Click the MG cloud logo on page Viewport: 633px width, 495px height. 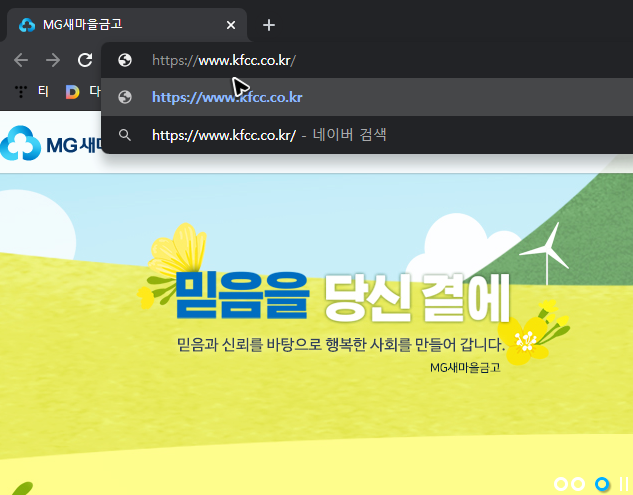click(x=21, y=143)
